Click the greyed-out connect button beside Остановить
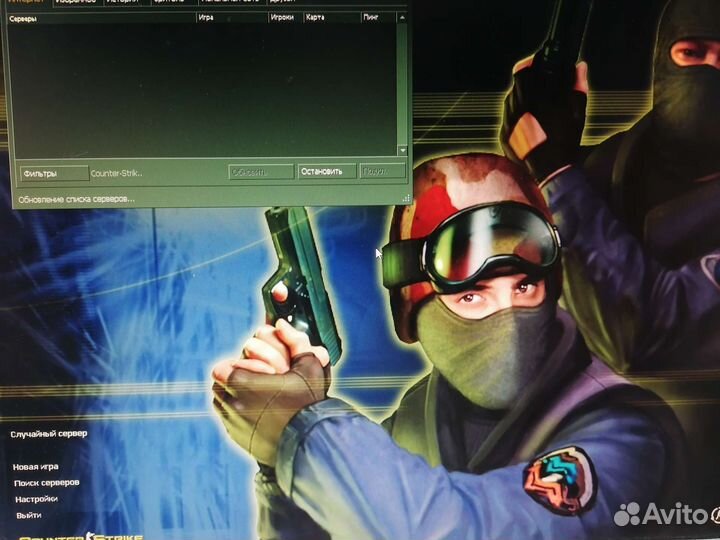The image size is (720, 540). [382, 171]
